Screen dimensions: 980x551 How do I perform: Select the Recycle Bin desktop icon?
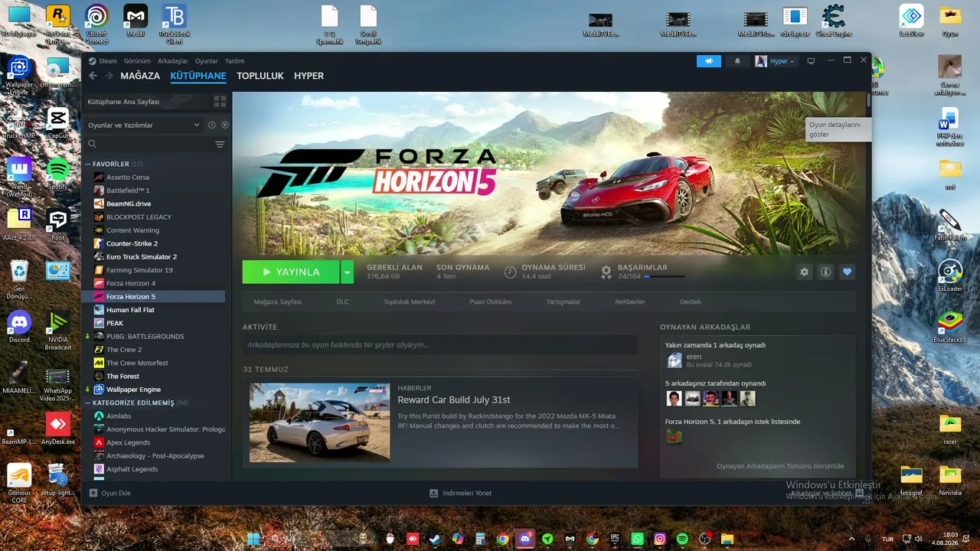coord(19,280)
